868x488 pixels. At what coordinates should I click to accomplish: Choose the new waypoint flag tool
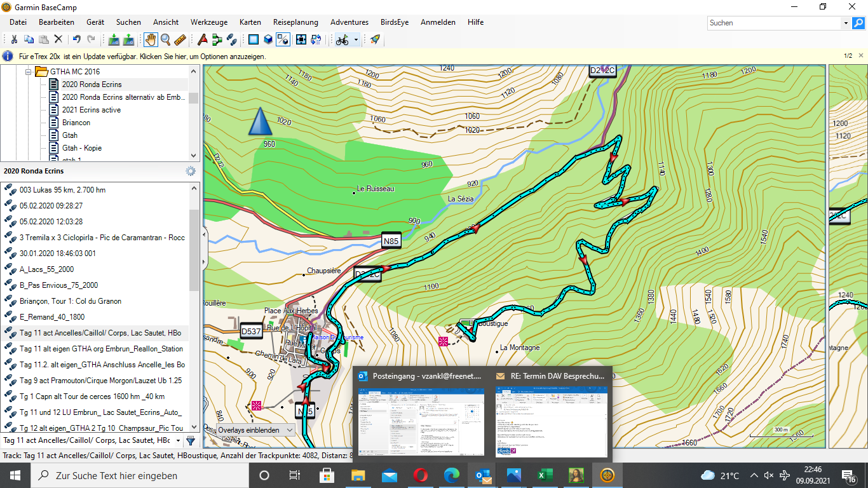[203, 40]
